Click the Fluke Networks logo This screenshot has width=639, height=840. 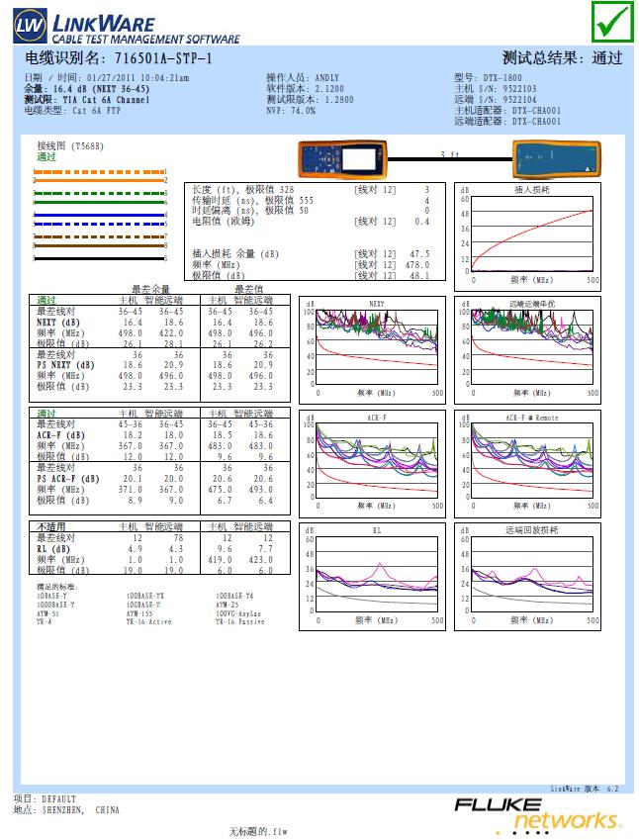point(538,813)
